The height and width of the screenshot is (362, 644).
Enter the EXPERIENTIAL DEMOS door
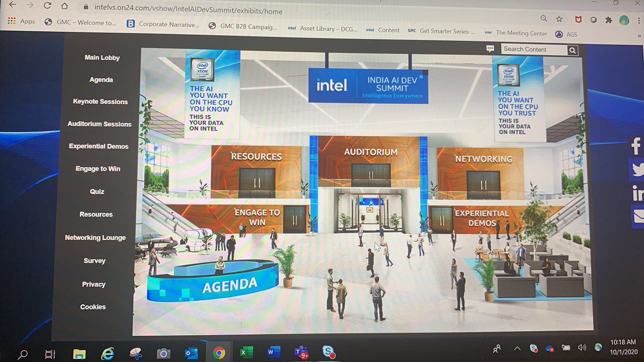pos(442,220)
